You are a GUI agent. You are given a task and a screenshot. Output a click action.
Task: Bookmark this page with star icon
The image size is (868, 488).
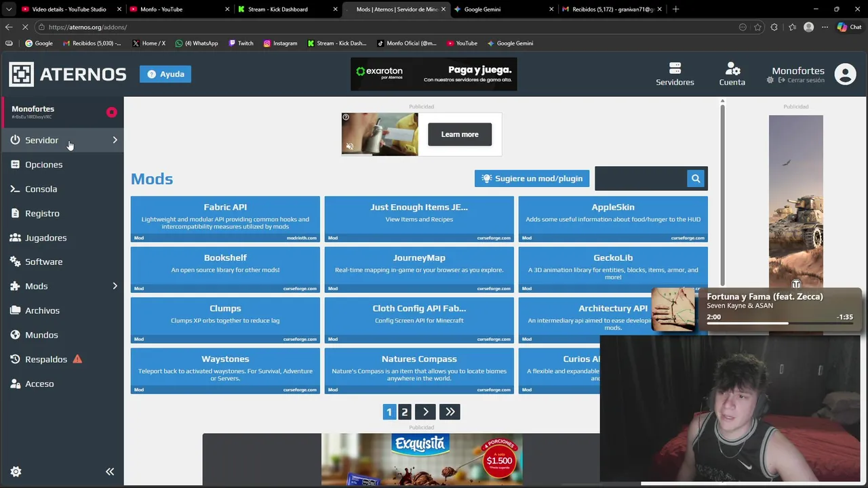coord(758,27)
